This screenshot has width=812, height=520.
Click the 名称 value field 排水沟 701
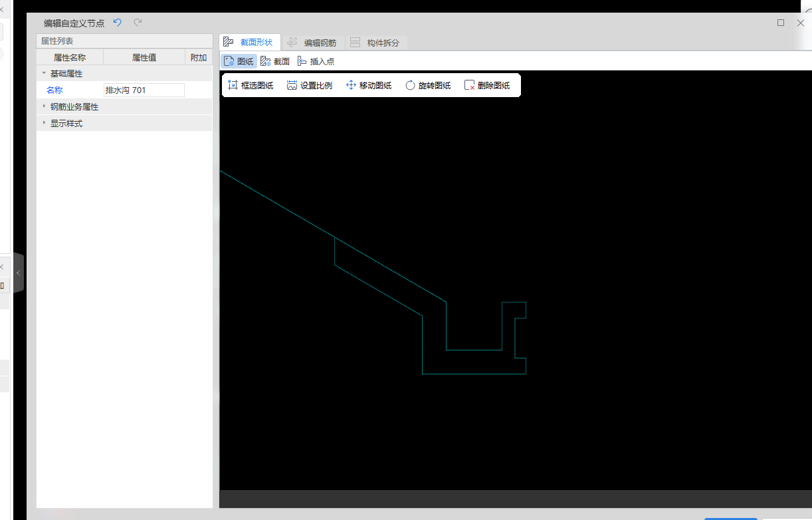[x=144, y=90]
